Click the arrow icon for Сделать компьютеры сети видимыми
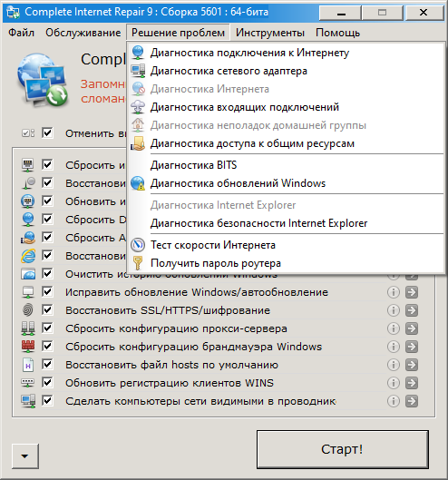448x480 pixels. 412,401
